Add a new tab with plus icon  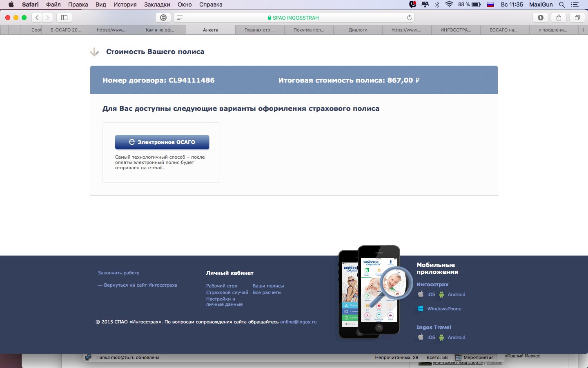coord(583,30)
